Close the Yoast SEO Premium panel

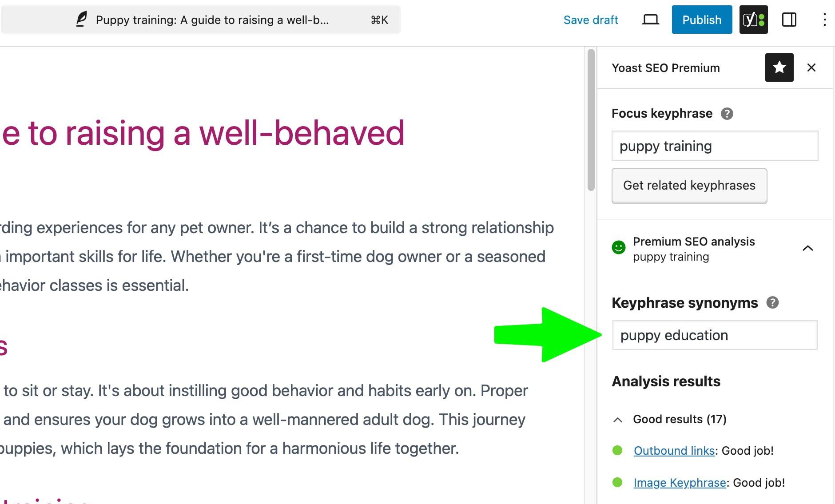coord(811,67)
